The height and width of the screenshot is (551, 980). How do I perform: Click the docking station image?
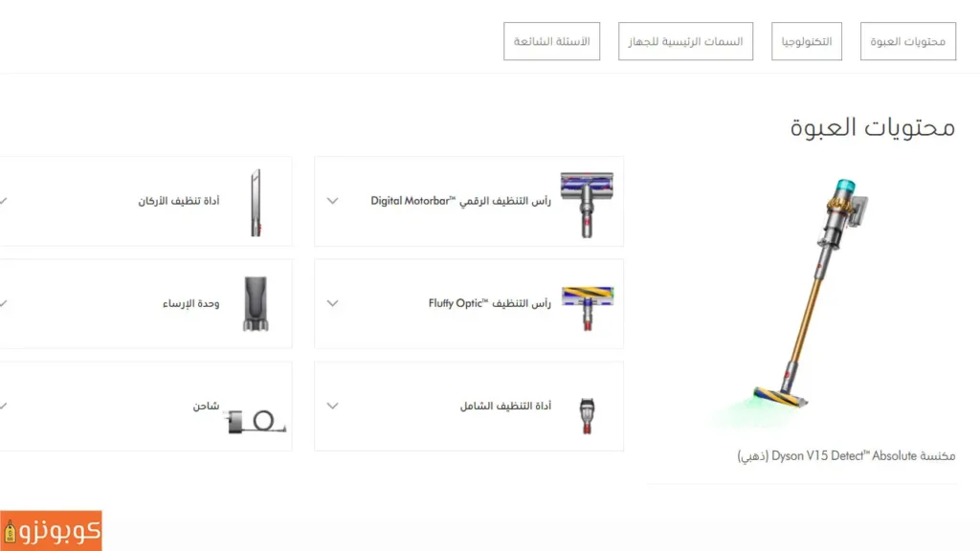tap(256, 303)
